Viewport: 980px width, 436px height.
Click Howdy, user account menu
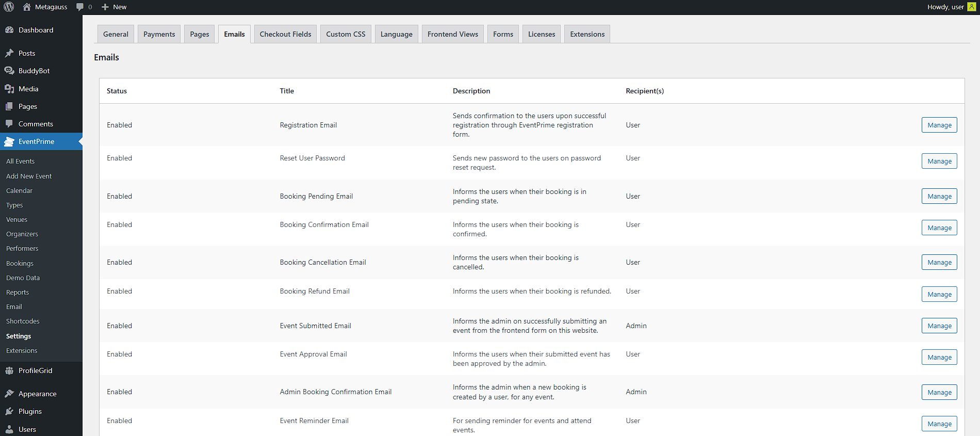[951, 7]
